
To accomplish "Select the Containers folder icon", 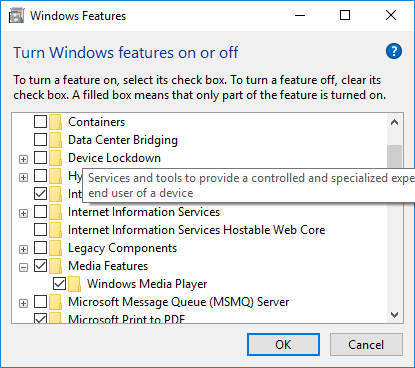I will 56,122.
